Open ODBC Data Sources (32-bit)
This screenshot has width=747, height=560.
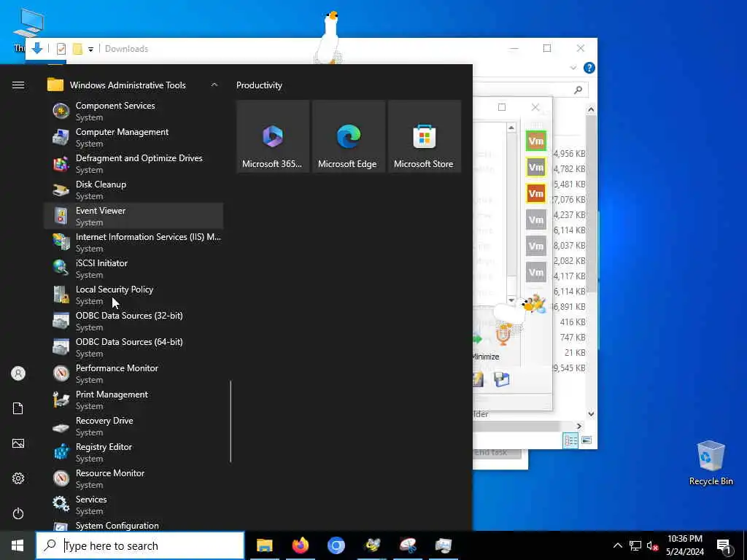[x=133, y=321]
